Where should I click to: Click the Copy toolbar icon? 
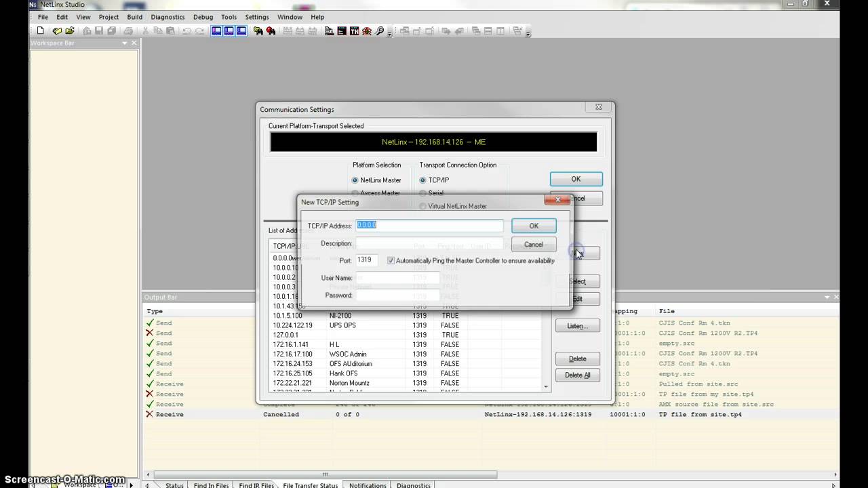[x=158, y=30]
